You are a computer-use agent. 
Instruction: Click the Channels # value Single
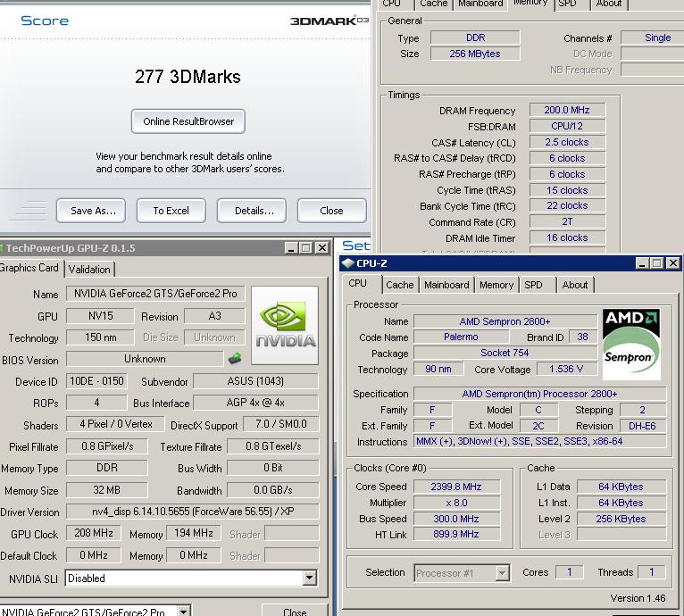[655, 37]
